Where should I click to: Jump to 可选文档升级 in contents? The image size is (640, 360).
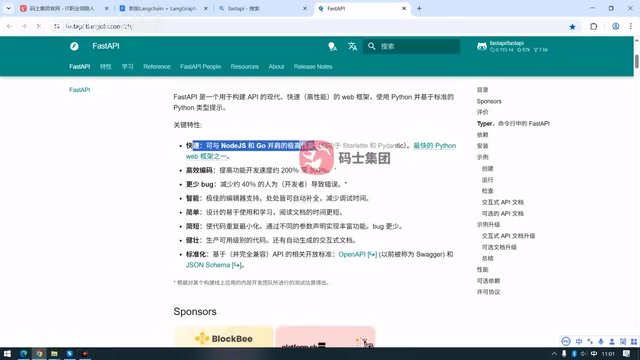(x=499, y=247)
